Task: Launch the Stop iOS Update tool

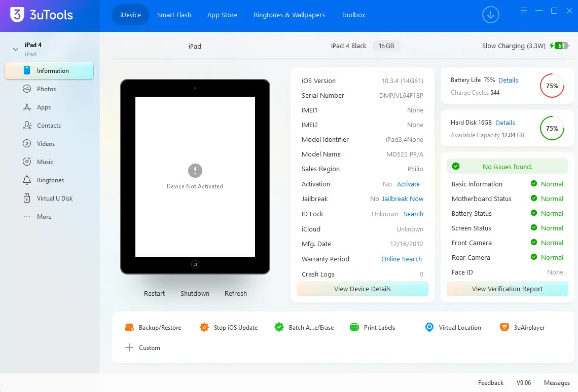Action: (229, 327)
